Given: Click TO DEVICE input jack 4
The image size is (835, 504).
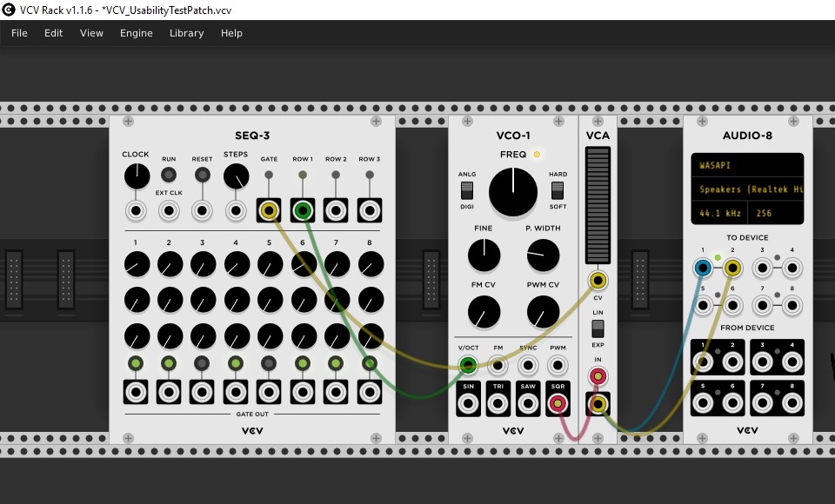Looking at the screenshot, I should coord(792,268).
